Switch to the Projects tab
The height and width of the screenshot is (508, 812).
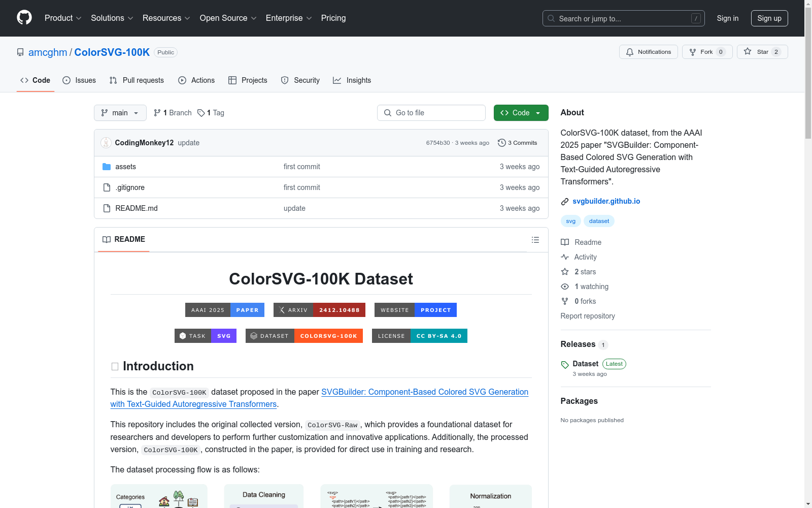coord(248,80)
